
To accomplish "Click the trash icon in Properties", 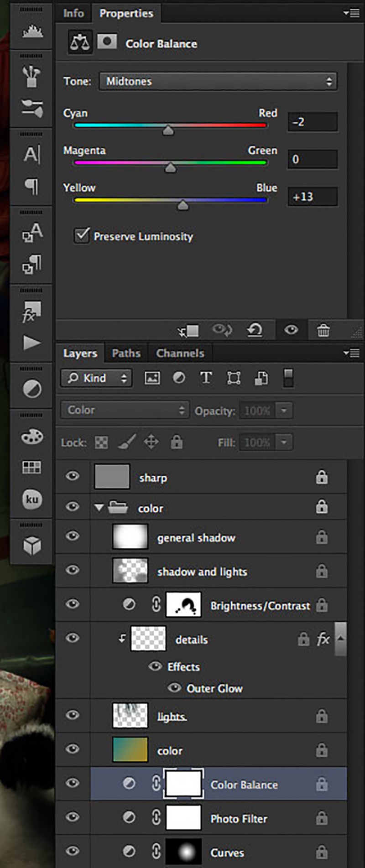I will [323, 330].
